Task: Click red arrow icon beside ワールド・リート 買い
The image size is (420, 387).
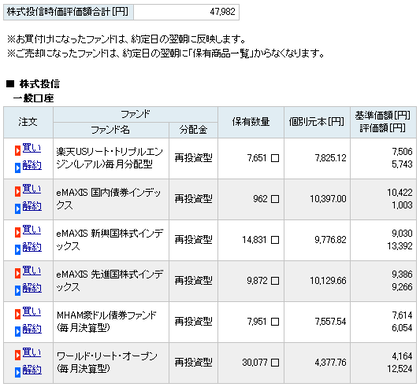Action: [18, 355]
